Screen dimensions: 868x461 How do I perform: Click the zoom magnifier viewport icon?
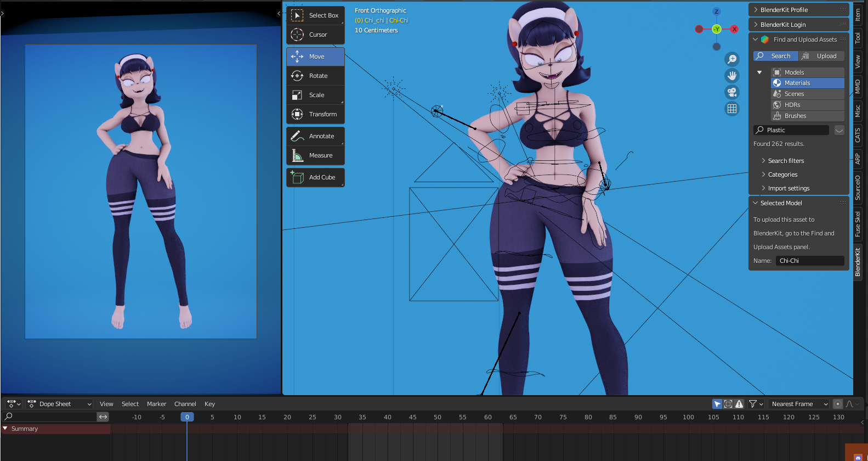(731, 59)
